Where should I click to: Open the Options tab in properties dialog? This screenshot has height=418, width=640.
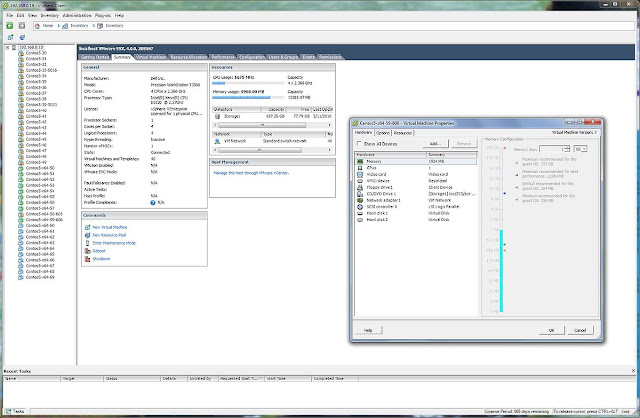coord(383,133)
